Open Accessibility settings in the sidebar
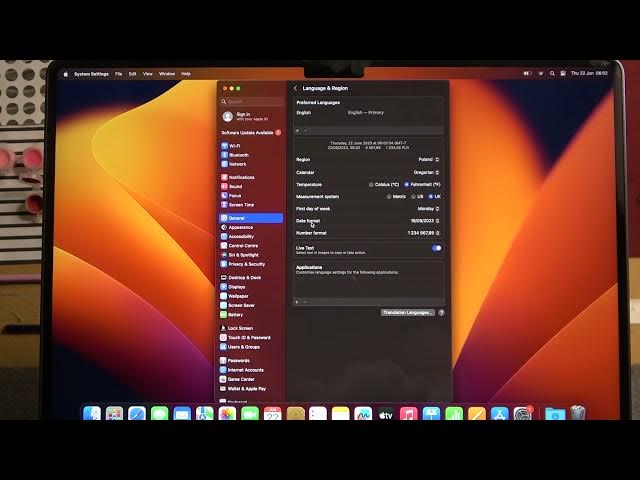The height and width of the screenshot is (480, 640). tap(237, 236)
